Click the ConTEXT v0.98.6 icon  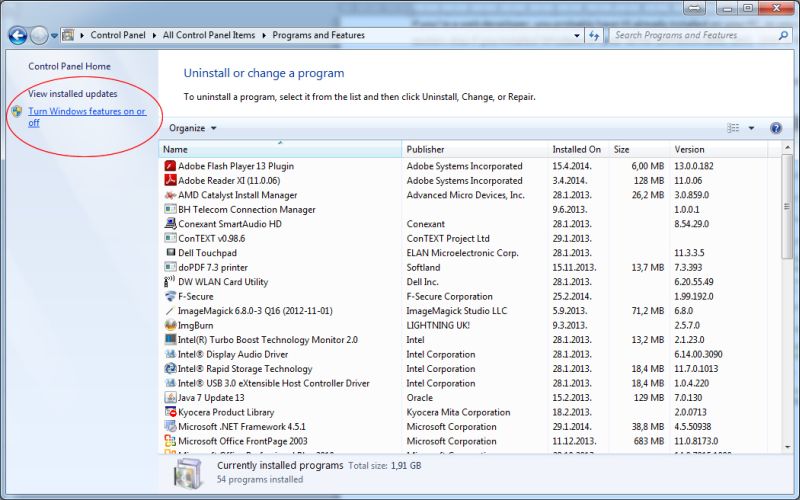click(x=170, y=238)
